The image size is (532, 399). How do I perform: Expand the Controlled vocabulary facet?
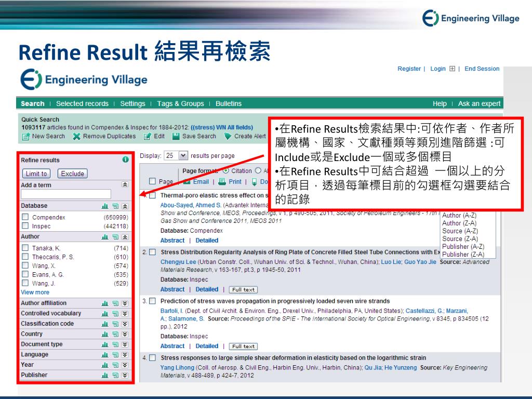125,313
